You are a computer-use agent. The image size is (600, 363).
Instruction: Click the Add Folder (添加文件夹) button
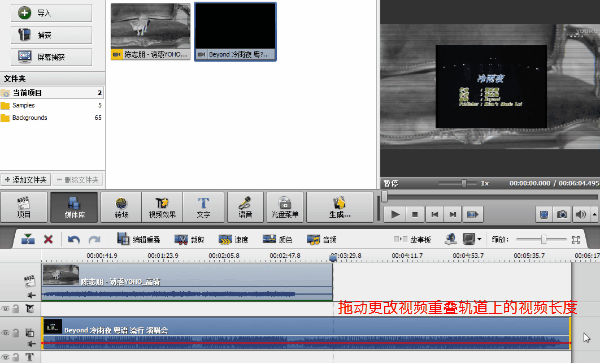click(26, 179)
